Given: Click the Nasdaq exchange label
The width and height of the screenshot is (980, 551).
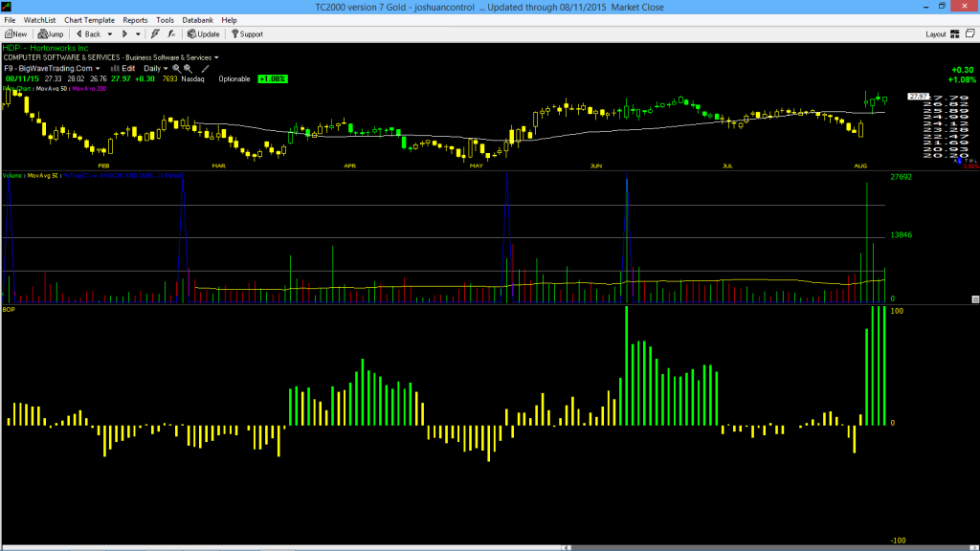Looking at the screenshot, I should [192, 79].
